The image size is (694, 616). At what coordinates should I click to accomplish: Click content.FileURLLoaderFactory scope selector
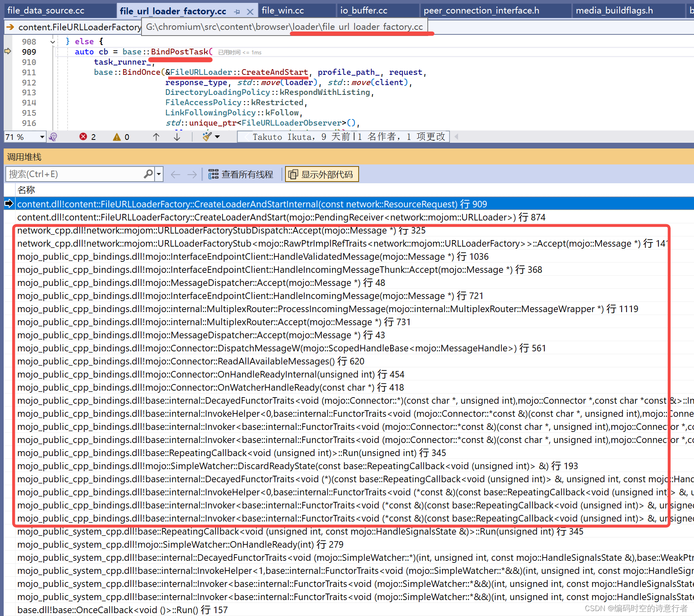(73, 27)
